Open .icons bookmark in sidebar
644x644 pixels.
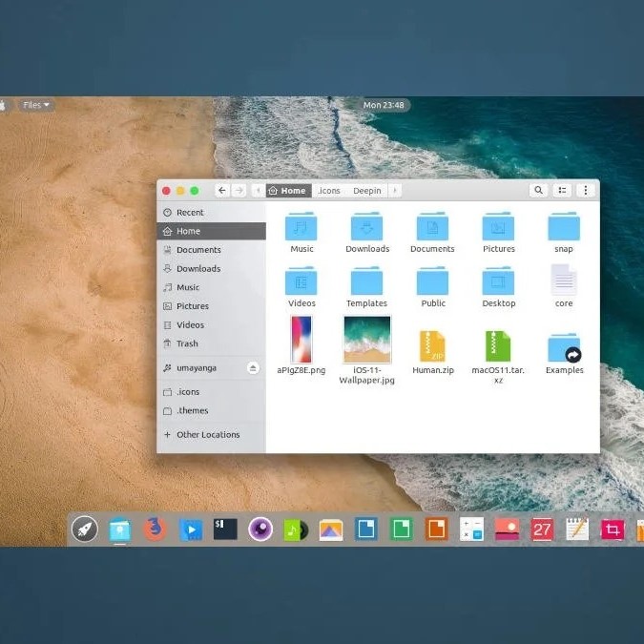point(211,392)
